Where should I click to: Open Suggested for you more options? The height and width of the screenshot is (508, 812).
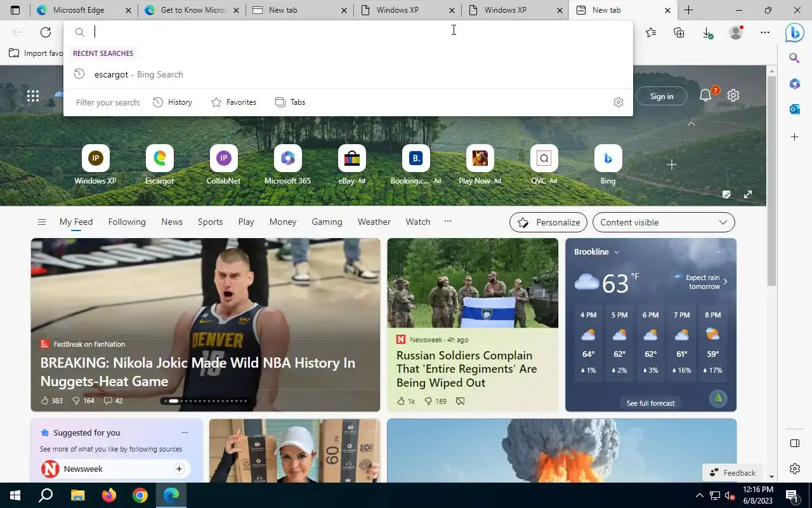point(185,432)
